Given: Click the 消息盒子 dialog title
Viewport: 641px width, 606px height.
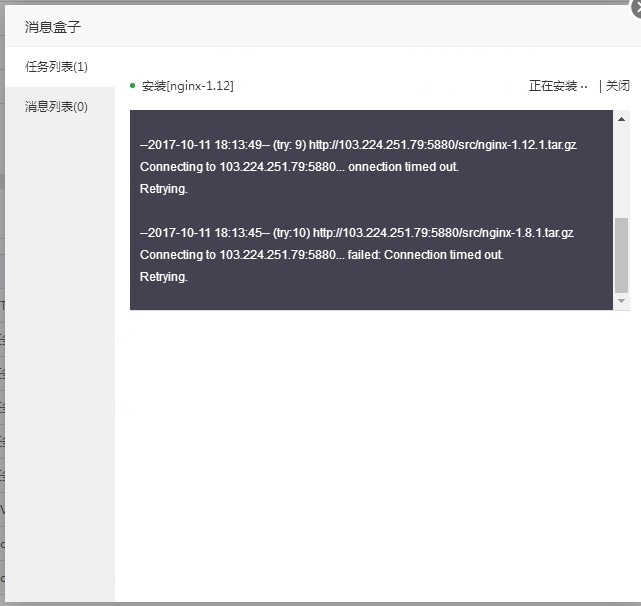Looking at the screenshot, I should click(x=53, y=27).
